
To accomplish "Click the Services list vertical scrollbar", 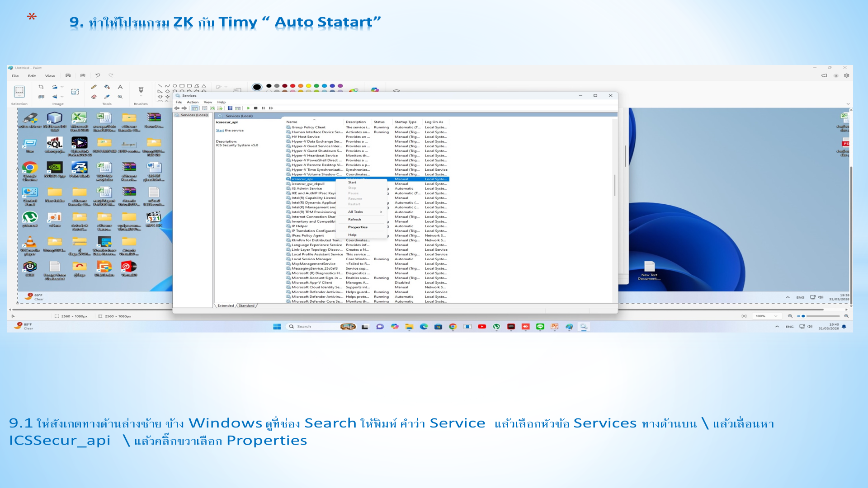I will pyautogui.click(x=615, y=185).
